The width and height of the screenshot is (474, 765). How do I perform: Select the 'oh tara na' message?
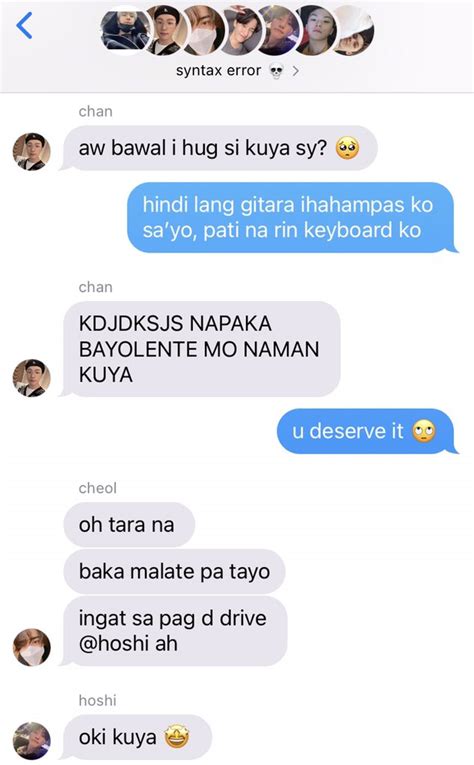tap(129, 525)
